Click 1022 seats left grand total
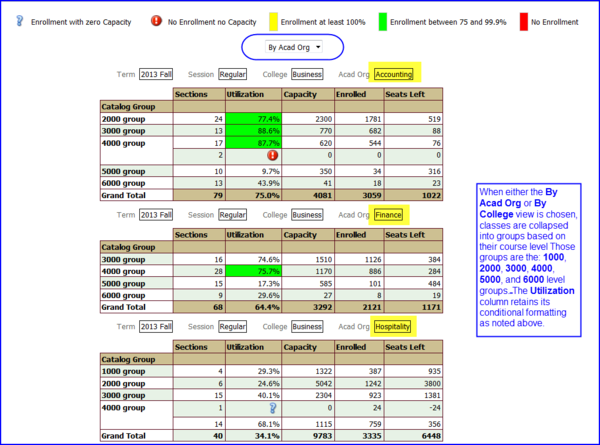 point(413,196)
